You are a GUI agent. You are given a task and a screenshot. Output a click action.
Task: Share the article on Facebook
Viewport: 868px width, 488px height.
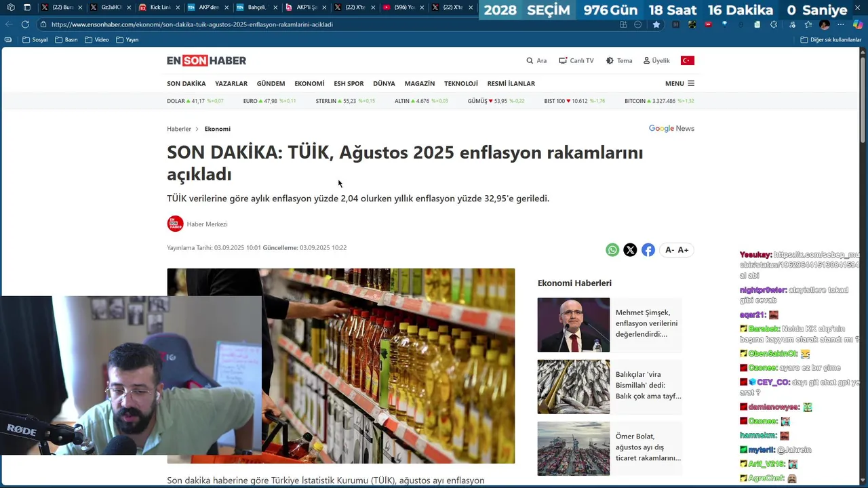[648, 250]
